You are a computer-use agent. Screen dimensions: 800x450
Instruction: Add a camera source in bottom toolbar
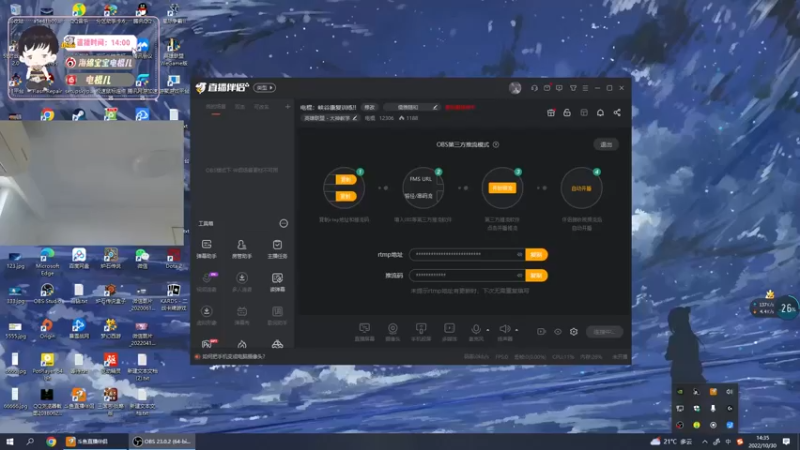tap(392, 332)
